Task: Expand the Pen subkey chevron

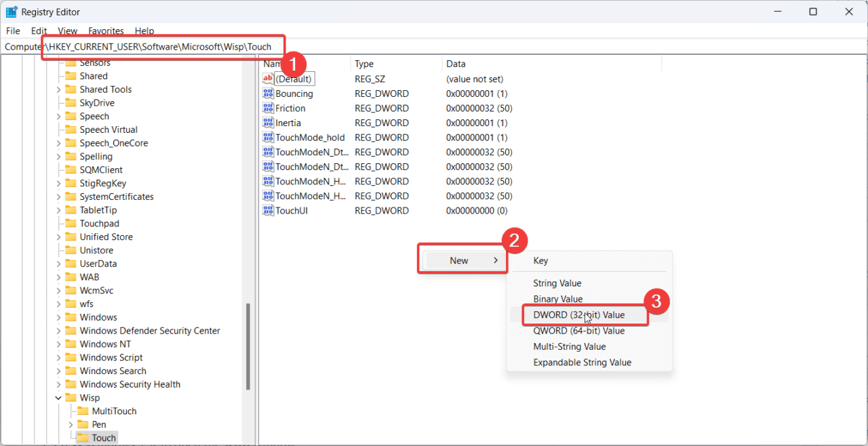Action: [x=71, y=425]
